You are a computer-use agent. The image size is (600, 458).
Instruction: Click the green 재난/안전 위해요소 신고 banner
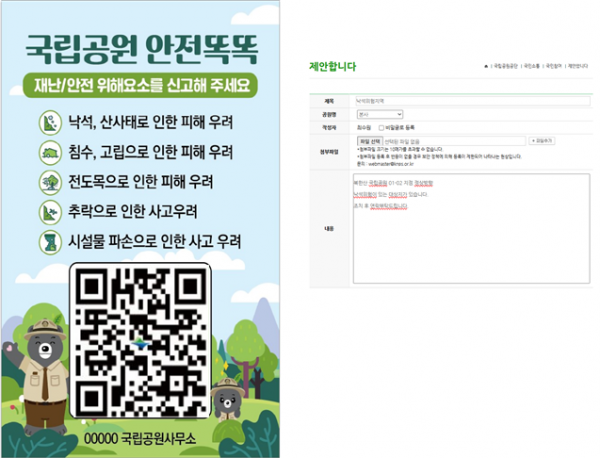pos(139,82)
